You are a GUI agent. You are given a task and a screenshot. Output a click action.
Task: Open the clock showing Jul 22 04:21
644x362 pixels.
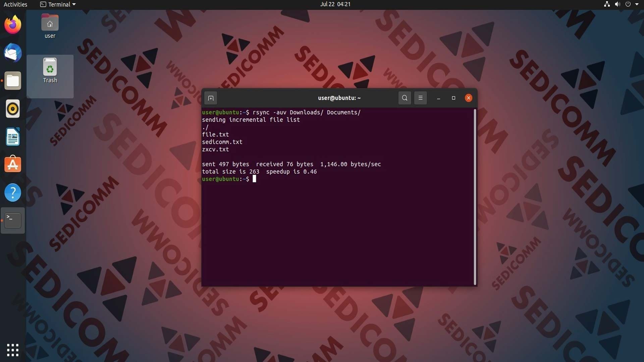coord(335,4)
